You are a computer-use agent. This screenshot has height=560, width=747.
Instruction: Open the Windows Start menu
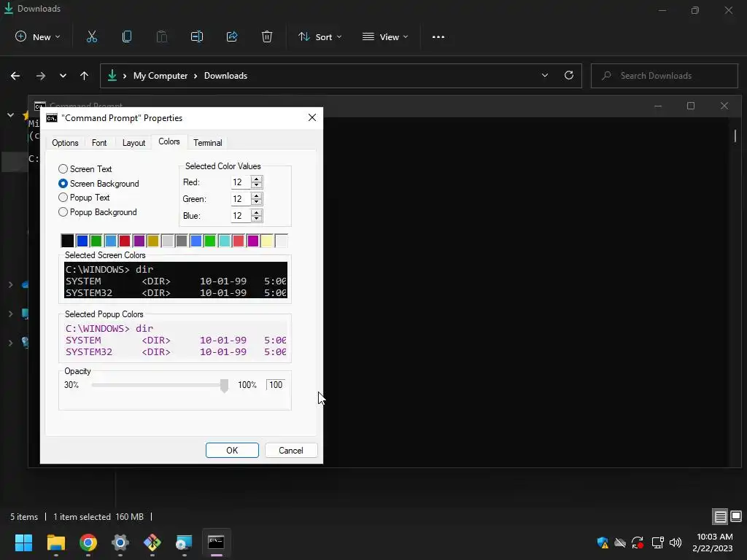(x=23, y=542)
